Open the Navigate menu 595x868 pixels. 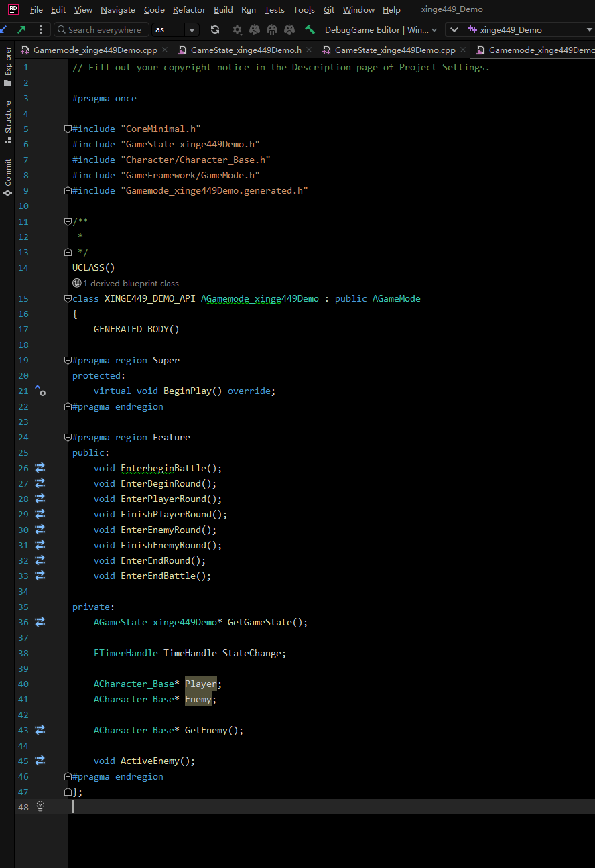[x=118, y=9]
